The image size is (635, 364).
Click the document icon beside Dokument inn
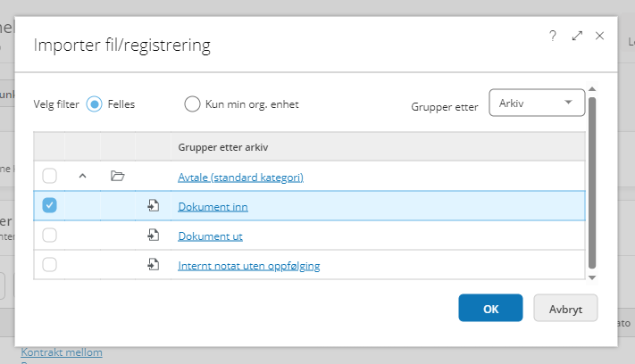(x=153, y=206)
